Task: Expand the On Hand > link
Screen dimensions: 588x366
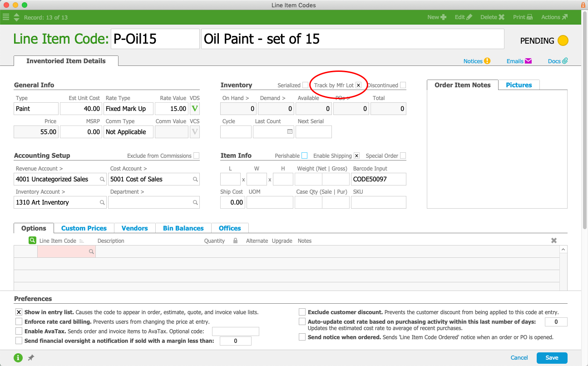Action: click(235, 98)
